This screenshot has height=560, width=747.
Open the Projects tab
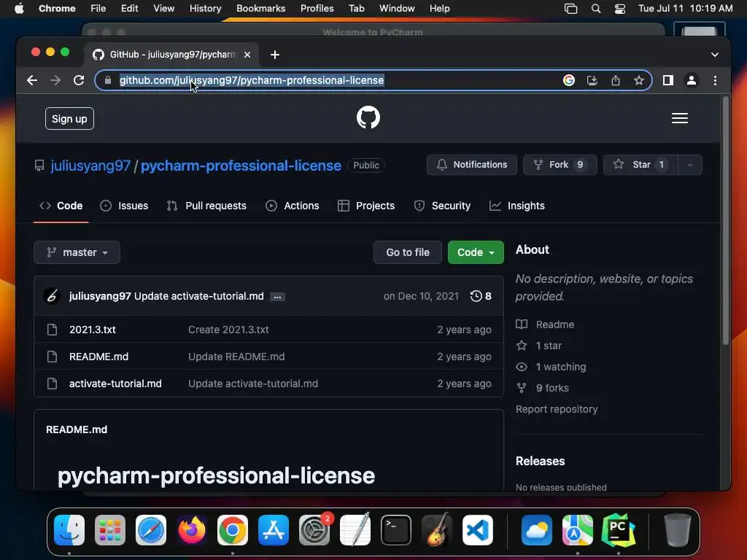pyautogui.click(x=366, y=206)
